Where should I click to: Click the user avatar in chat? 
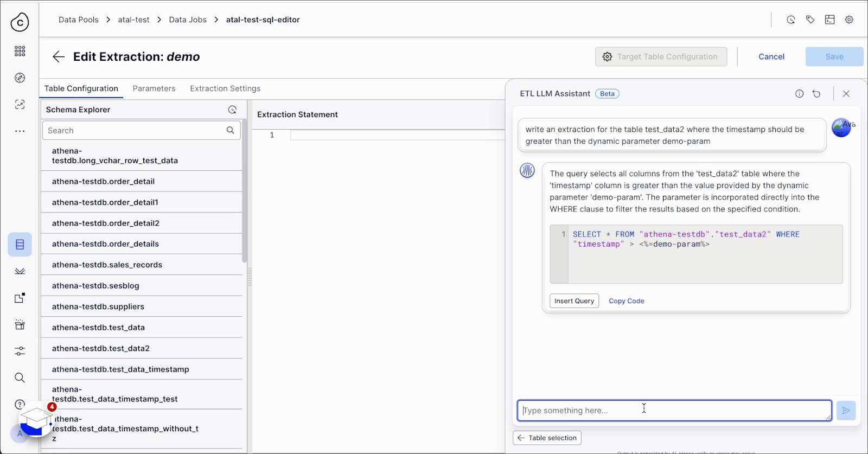point(841,128)
